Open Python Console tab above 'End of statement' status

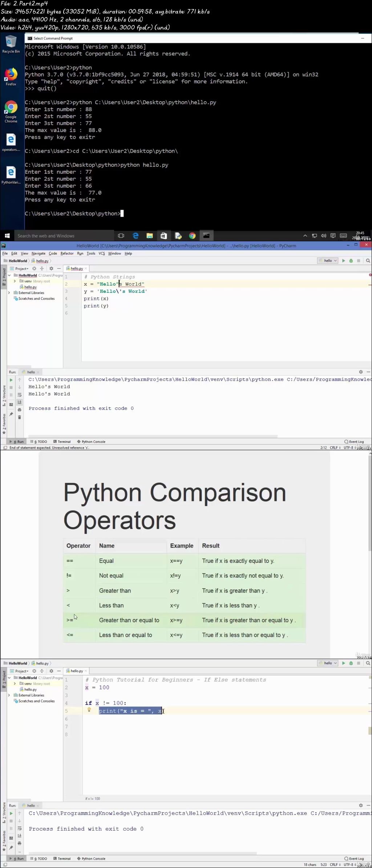click(91, 442)
